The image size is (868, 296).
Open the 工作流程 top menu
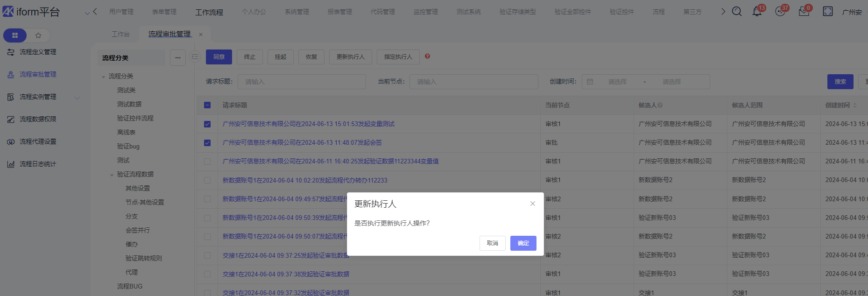pos(209,12)
